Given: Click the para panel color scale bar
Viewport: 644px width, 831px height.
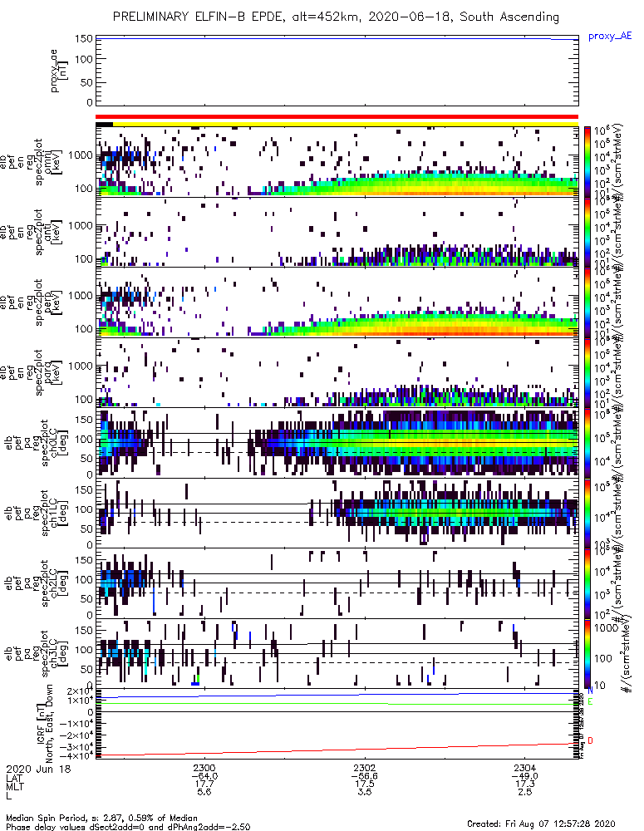Looking at the screenshot, I should point(587,372).
